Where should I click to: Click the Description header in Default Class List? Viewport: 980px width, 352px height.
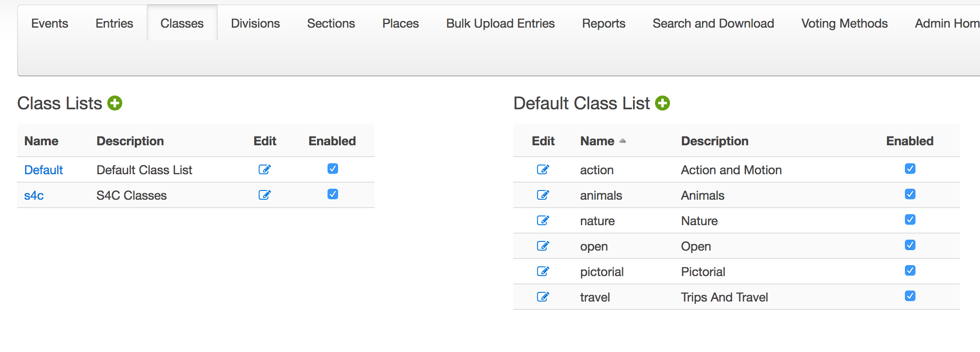(x=714, y=141)
